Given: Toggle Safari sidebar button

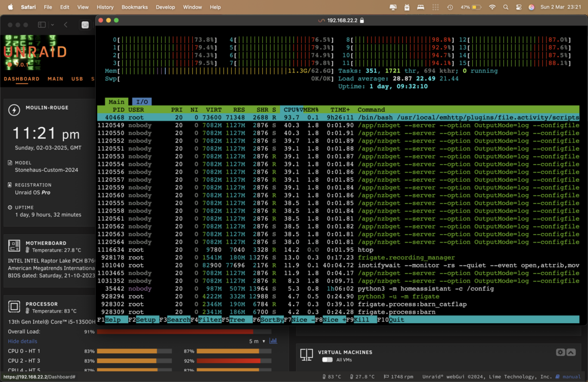Looking at the screenshot, I should (42, 25).
